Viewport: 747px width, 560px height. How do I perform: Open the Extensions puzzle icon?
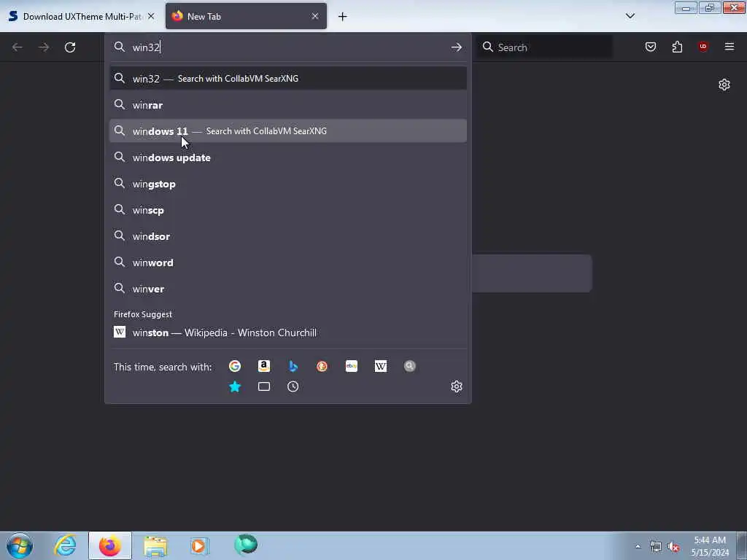[x=677, y=47]
